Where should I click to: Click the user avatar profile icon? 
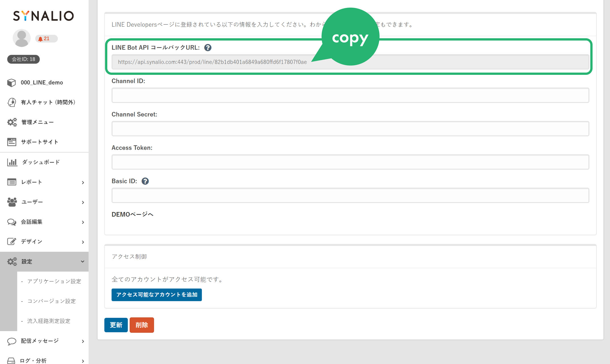coord(22,38)
